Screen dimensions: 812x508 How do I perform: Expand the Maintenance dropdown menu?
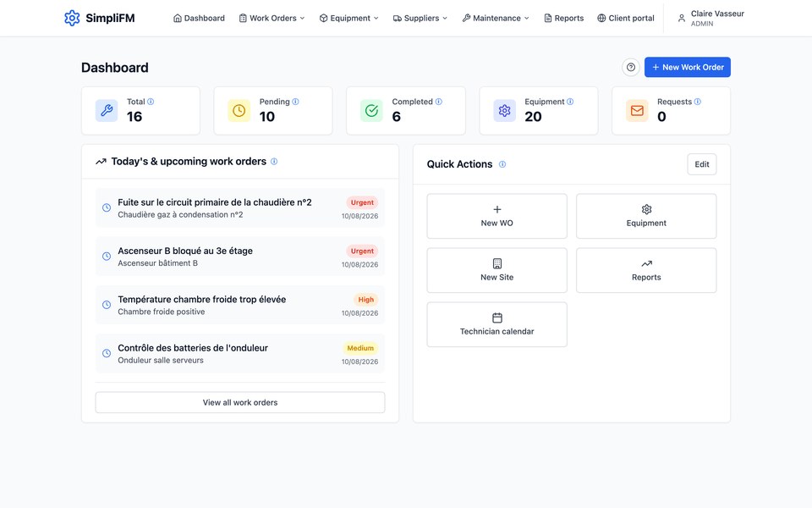496,18
